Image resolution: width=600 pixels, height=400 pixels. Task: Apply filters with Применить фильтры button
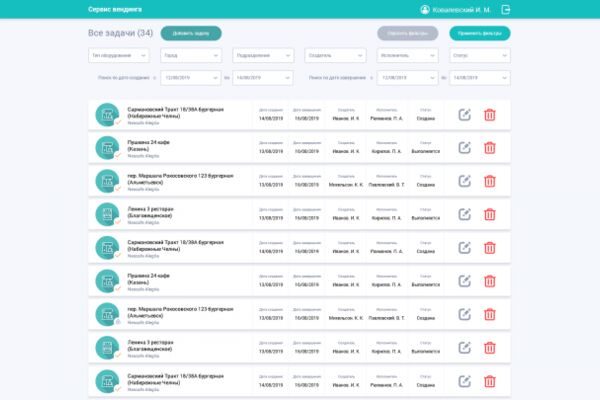click(480, 33)
